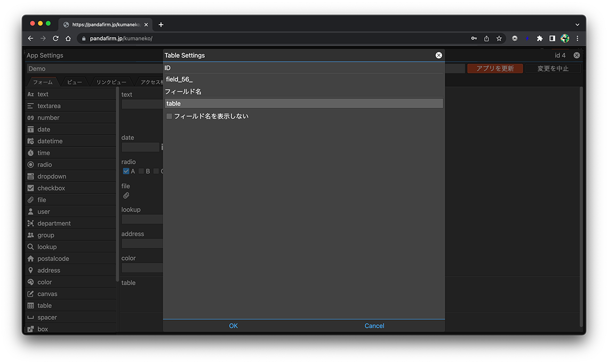Select the postalcode house icon
The width and height of the screenshot is (608, 364).
tap(30, 258)
